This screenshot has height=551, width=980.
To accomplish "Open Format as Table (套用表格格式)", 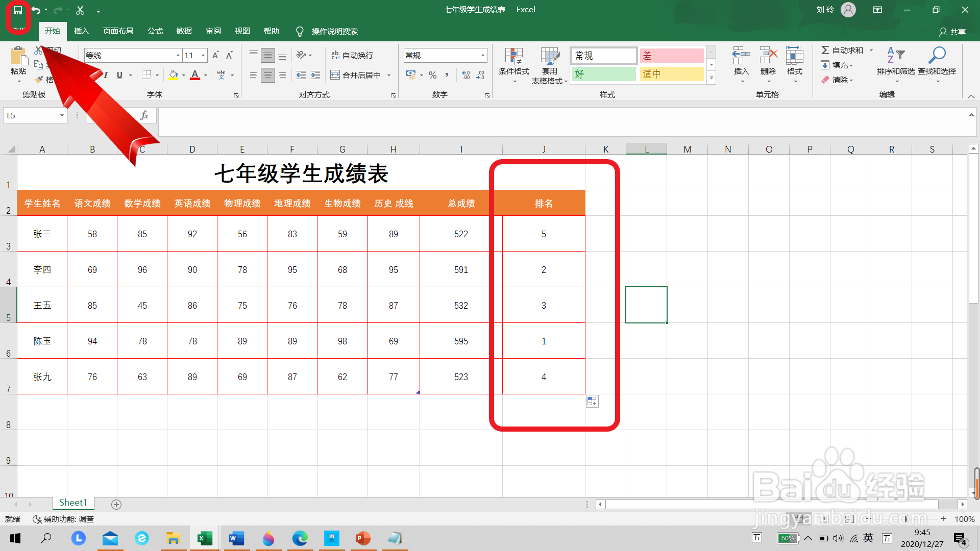I will [550, 65].
